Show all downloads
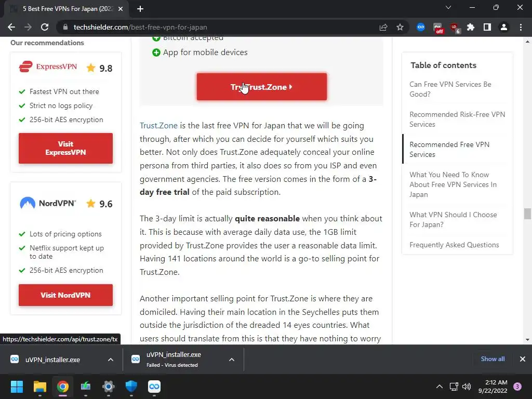The height and width of the screenshot is (399, 532). pyautogui.click(x=493, y=359)
